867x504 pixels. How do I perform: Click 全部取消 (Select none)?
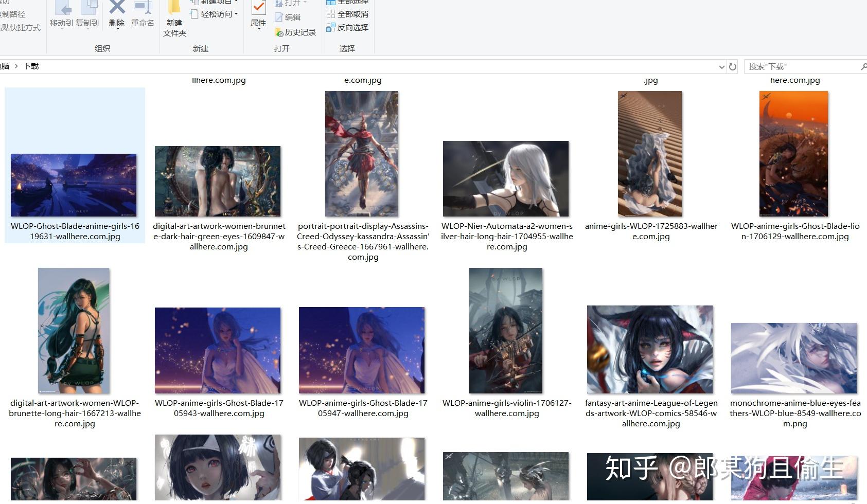348,14
